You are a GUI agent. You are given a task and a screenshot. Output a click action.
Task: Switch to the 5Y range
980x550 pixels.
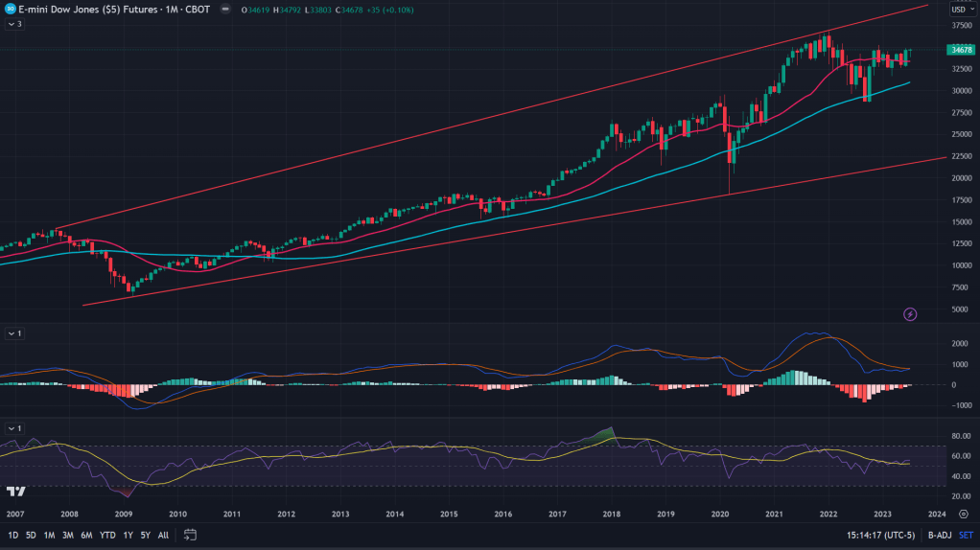pos(145,535)
